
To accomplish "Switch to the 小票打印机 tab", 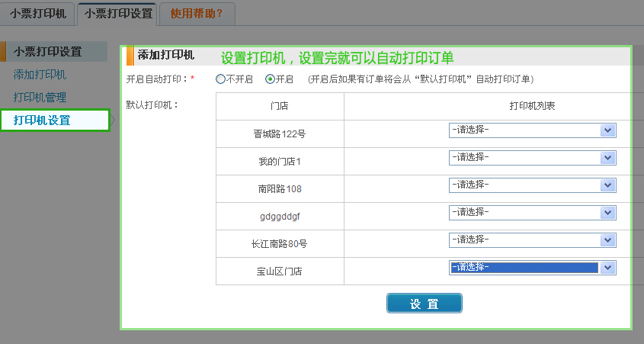I will [38, 13].
